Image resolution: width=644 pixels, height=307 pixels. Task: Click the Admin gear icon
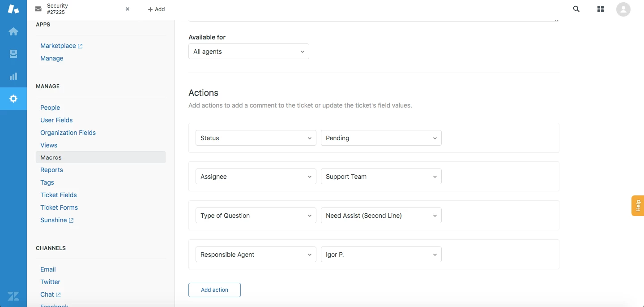click(x=13, y=99)
